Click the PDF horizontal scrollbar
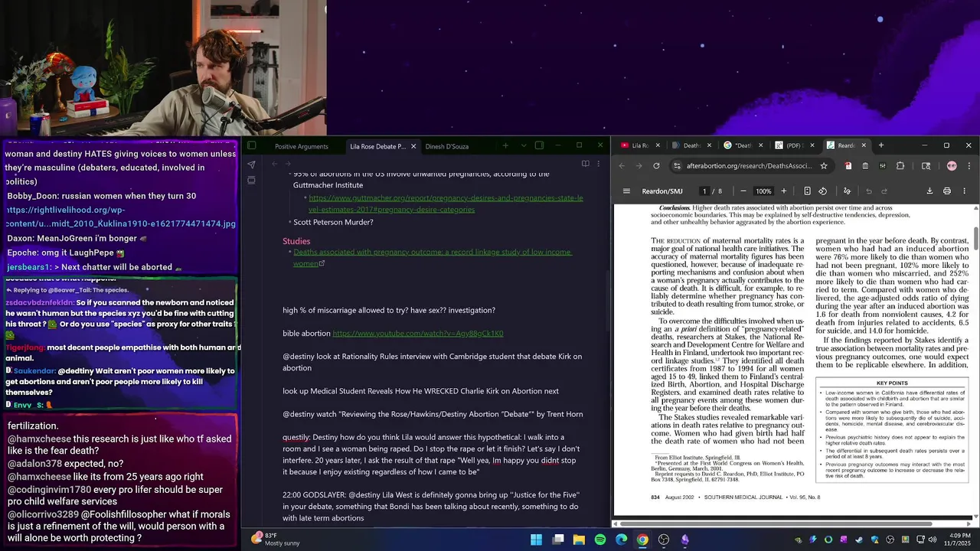Screen dimensions: 980x551 point(776,523)
